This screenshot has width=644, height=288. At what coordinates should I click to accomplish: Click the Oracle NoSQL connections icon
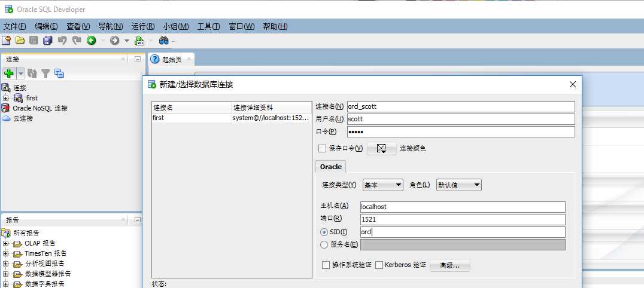5,108
